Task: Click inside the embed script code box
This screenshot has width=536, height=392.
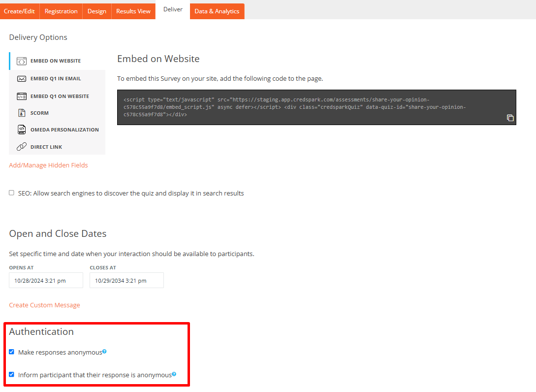Action: click(316, 107)
